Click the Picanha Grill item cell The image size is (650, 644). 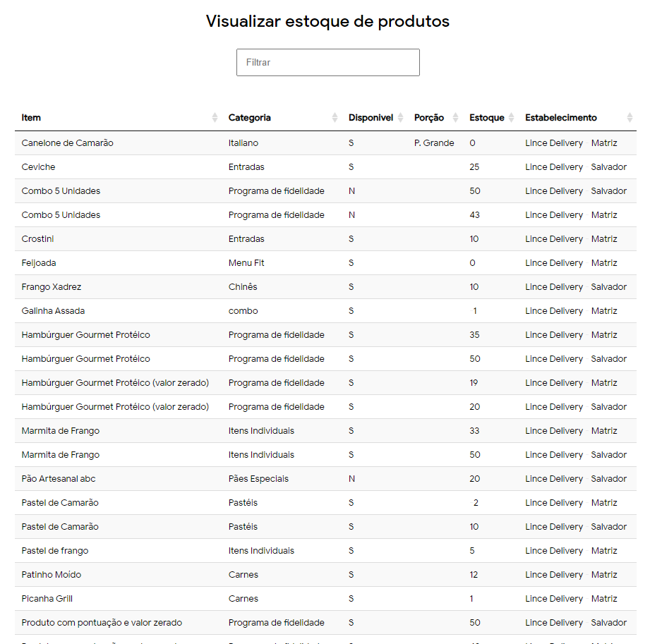click(x=47, y=599)
